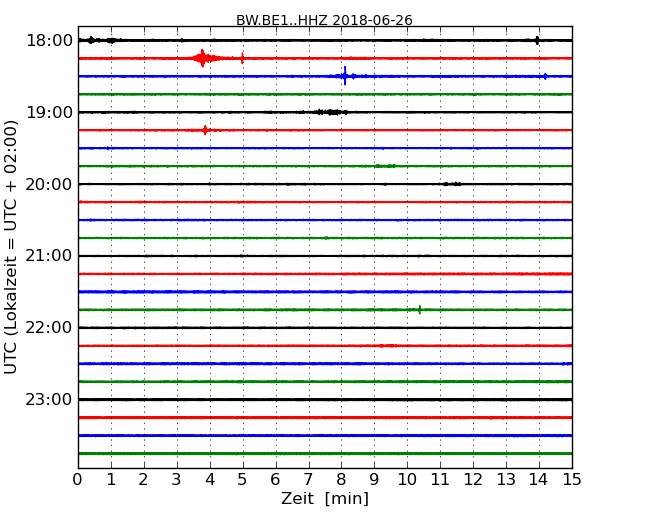Click x-axis tick label 0
Viewport: 650px width, 520px height.
click(x=78, y=480)
